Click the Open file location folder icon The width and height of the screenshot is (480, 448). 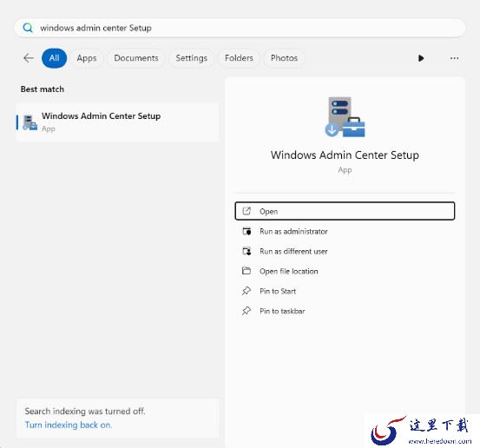pyautogui.click(x=247, y=271)
